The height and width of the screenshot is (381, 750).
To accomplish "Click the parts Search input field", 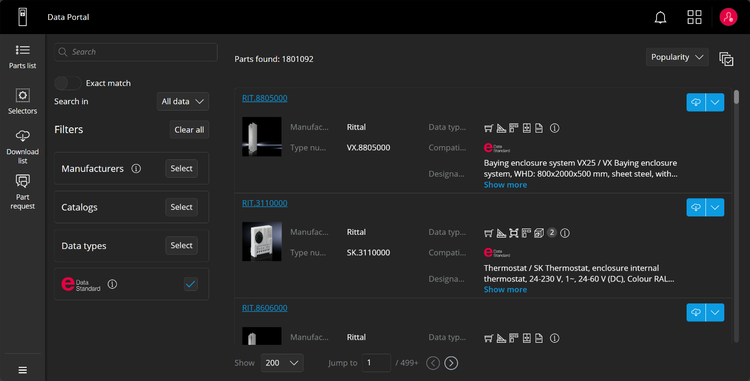I will pos(136,52).
